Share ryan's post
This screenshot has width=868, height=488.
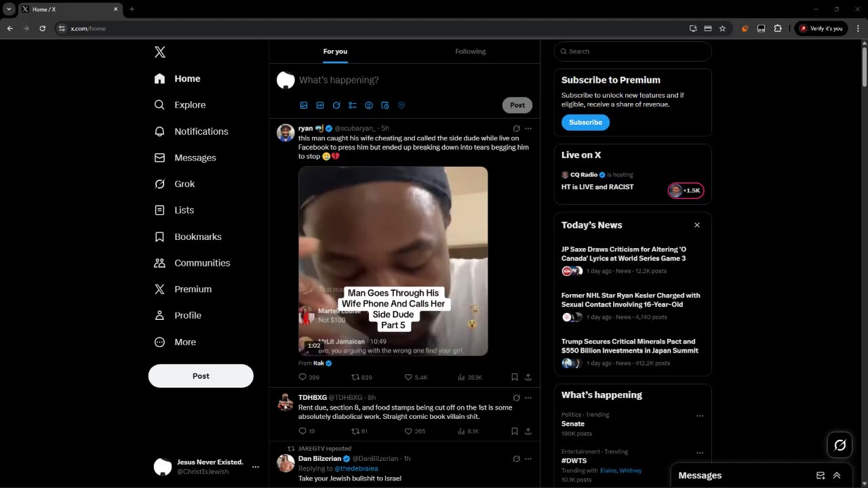[x=528, y=377]
